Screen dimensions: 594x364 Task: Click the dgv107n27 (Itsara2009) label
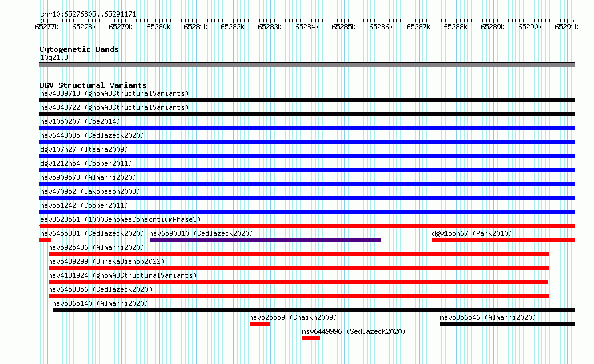[x=84, y=149]
